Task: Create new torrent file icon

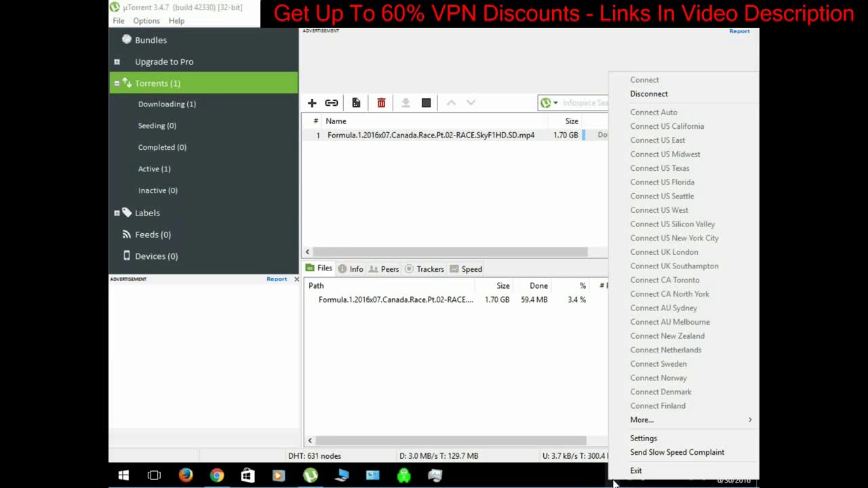Action: click(x=356, y=103)
